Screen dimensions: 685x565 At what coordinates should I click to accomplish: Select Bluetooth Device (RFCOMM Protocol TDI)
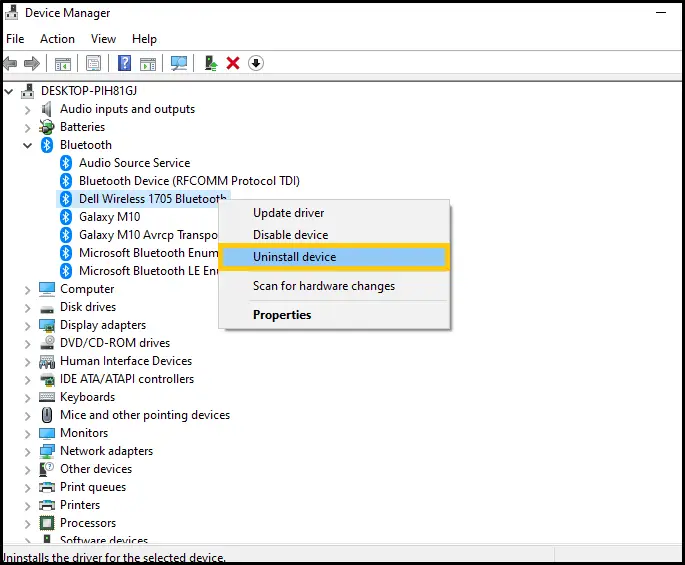coord(189,181)
